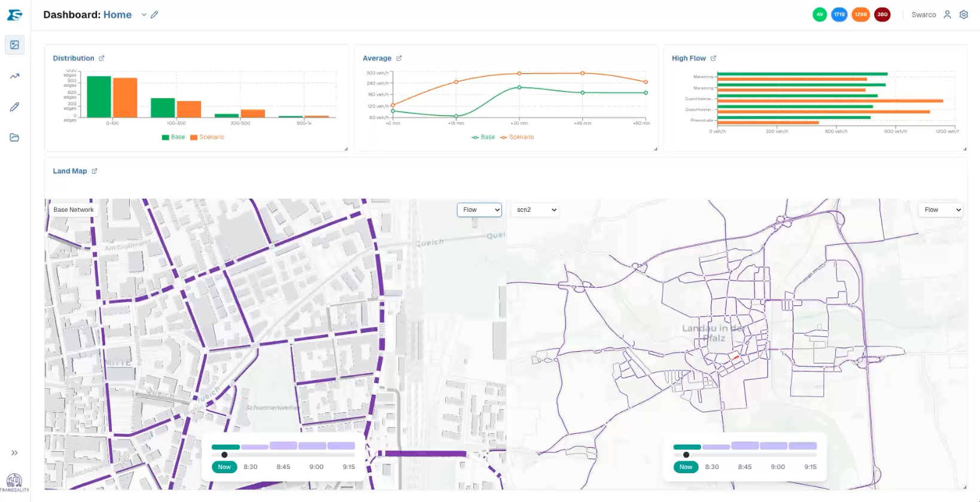Click the Base data point at +45 min
This screenshot has height=502, width=980.
tap(583, 93)
